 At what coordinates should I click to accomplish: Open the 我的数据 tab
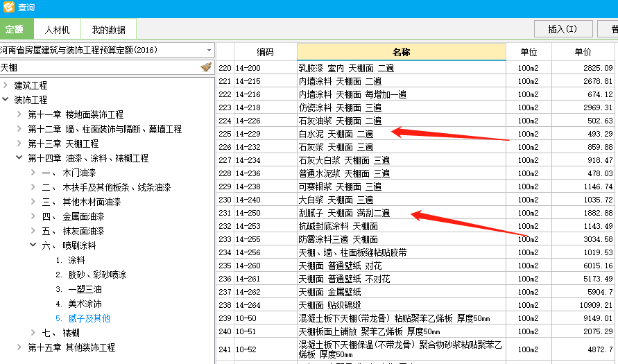tap(108, 30)
